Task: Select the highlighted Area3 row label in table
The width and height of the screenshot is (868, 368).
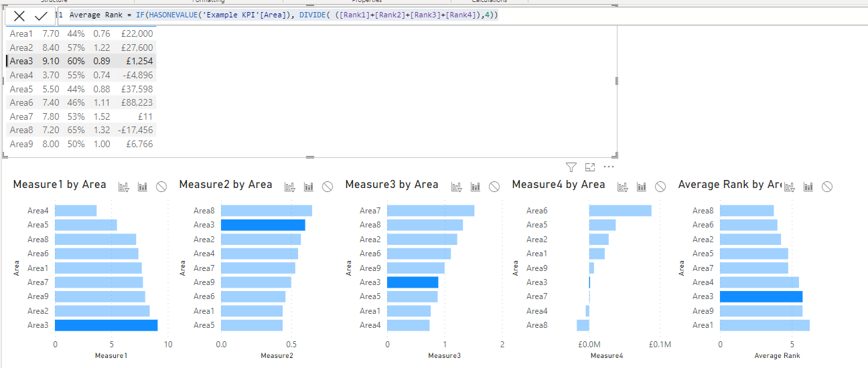Action: pyautogui.click(x=21, y=61)
